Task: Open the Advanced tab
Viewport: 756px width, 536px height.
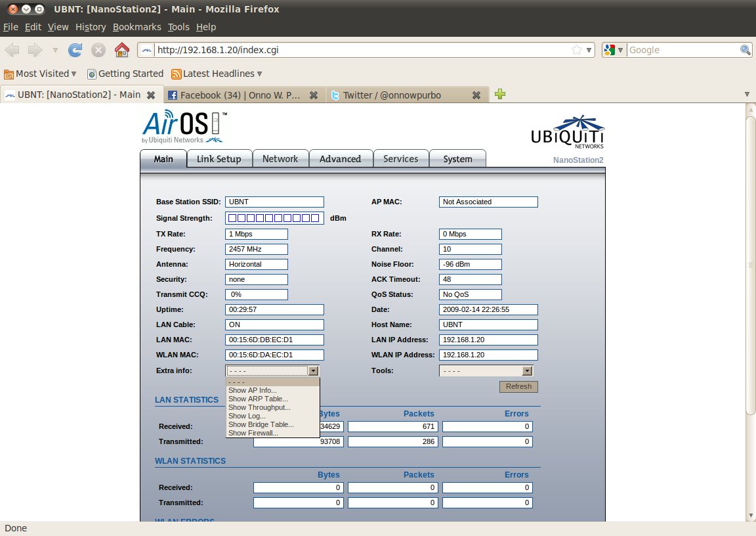Action: [x=340, y=159]
